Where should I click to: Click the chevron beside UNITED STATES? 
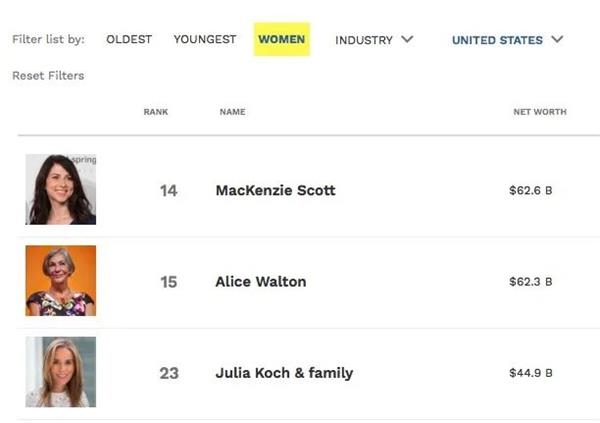(x=557, y=39)
